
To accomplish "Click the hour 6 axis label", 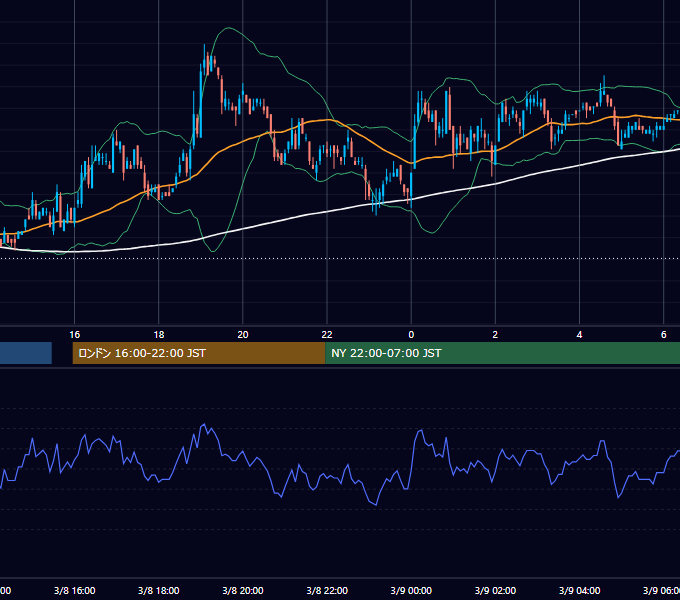I will (664, 334).
